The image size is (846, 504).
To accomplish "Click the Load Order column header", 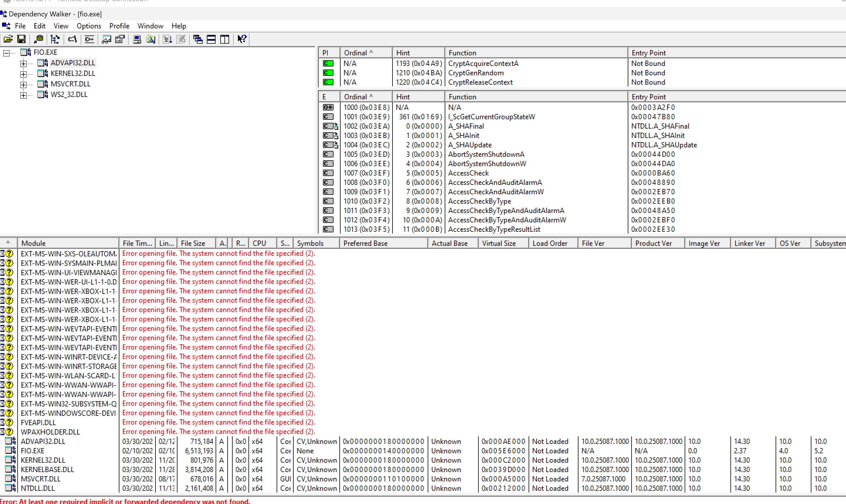I will point(550,243).
